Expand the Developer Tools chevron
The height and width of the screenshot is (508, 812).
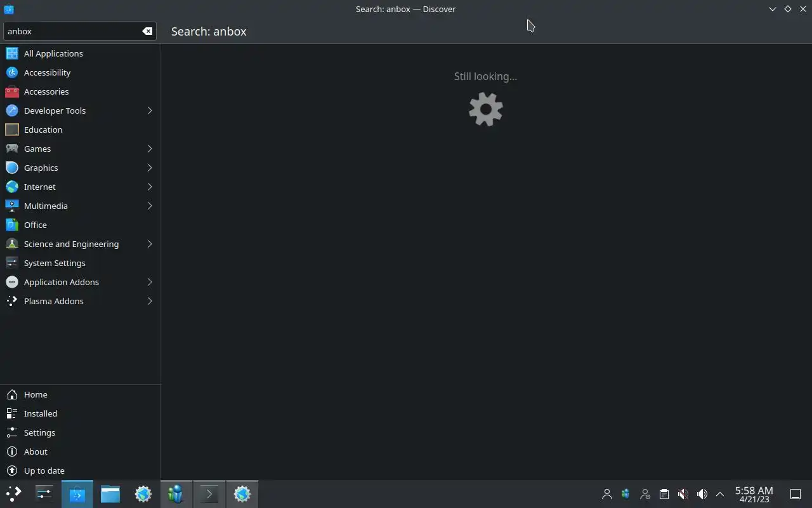pos(150,110)
